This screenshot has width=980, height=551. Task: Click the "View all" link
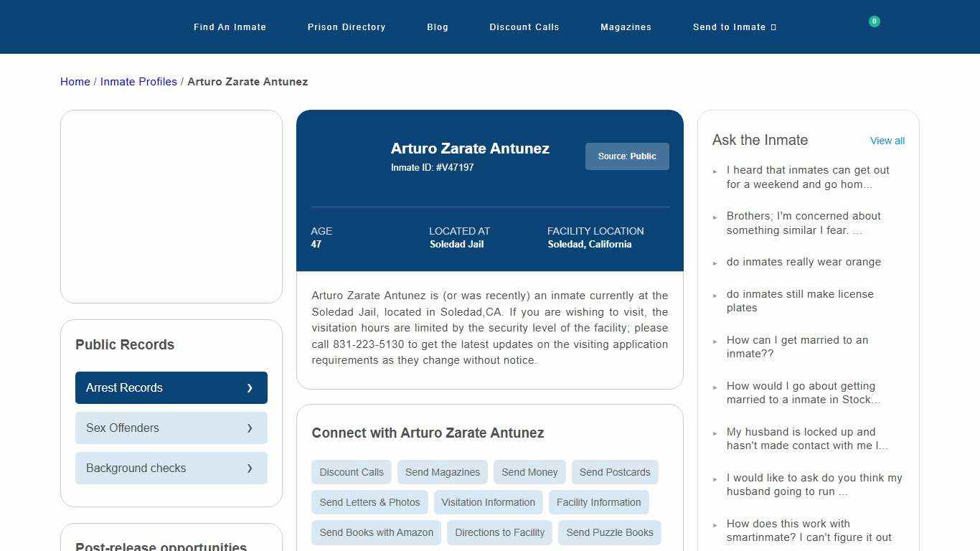click(887, 141)
